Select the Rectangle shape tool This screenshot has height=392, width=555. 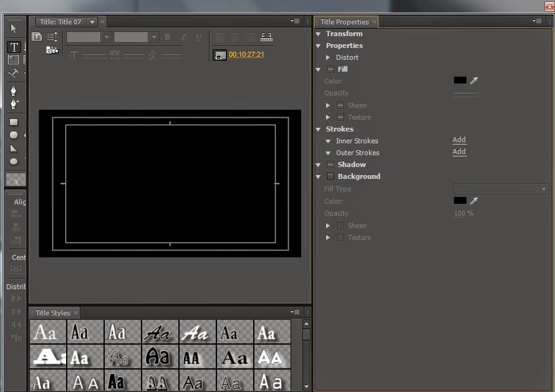click(14, 122)
